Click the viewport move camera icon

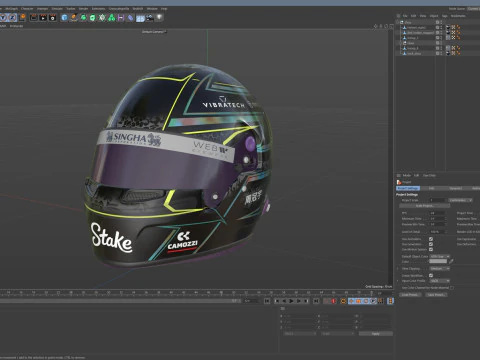coord(376,26)
